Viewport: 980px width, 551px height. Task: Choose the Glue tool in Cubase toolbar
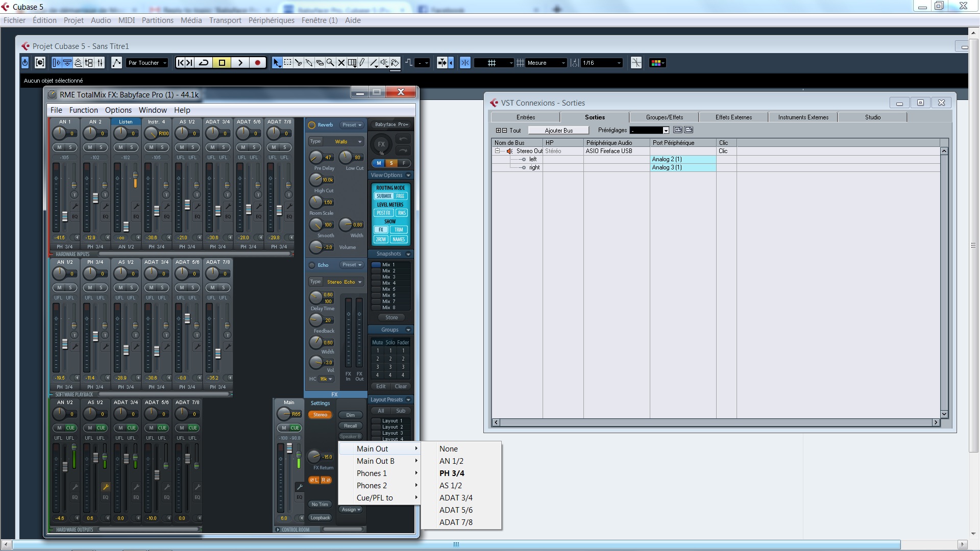[x=309, y=63]
